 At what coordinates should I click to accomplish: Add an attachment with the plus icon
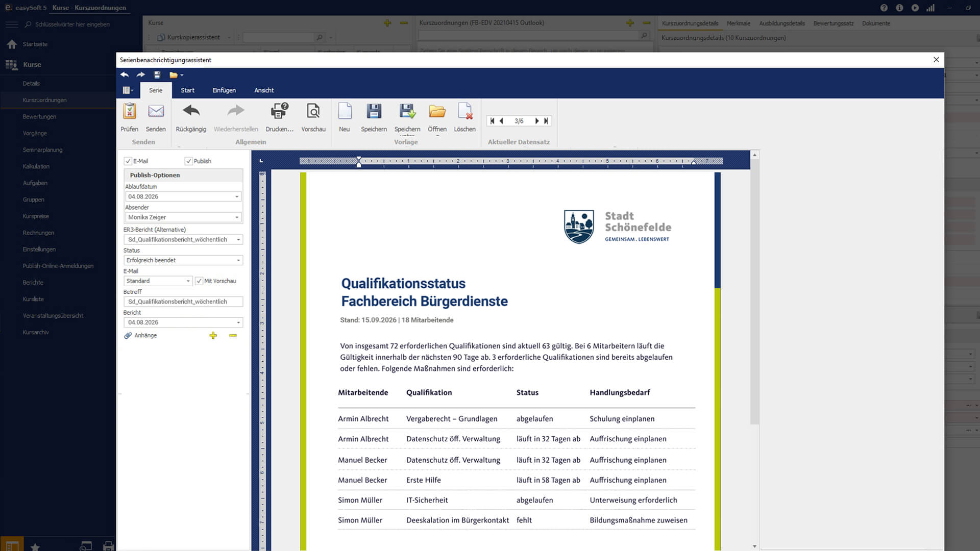click(213, 335)
